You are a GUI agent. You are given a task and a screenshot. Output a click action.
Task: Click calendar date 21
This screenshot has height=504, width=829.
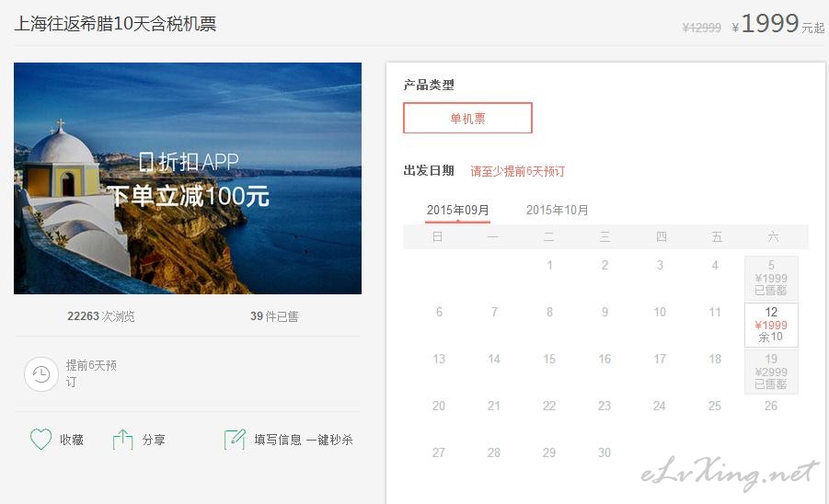[x=494, y=407]
